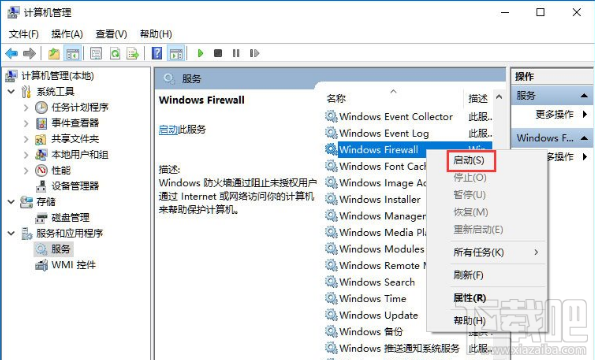The height and width of the screenshot is (360, 595).
Task: Collapse the 服务和应用程序 tree node
Action: [x=11, y=233]
